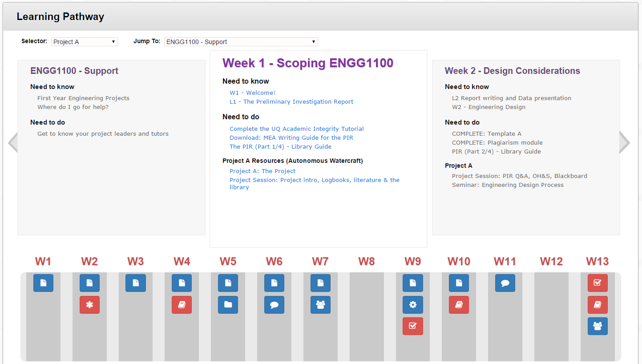The image size is (642, 364).
Task: Open the Jump To dropdown
Action: (241, 42)
